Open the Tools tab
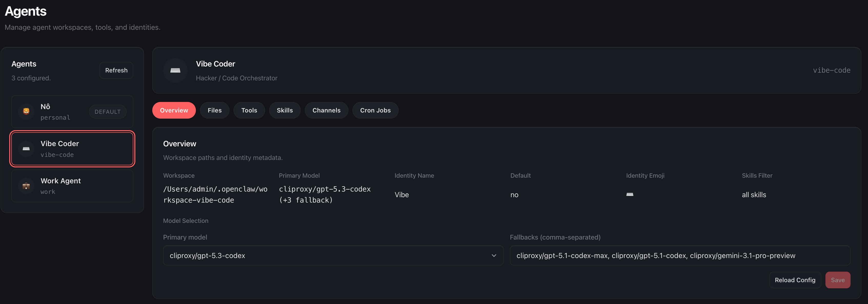The width and height of the screenshot is (868, 304). (x=249, y=110)
